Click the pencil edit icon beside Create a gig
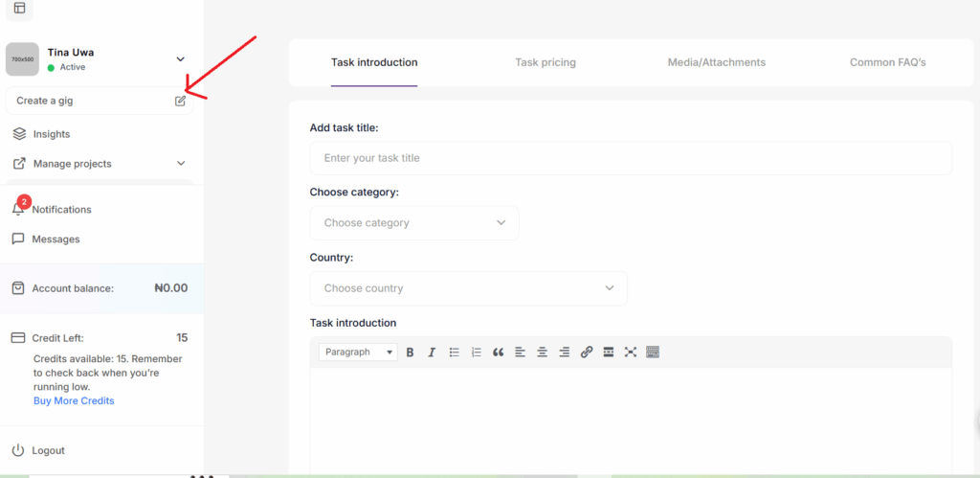This screenshot has width=980, height=478. coord(180,101)
